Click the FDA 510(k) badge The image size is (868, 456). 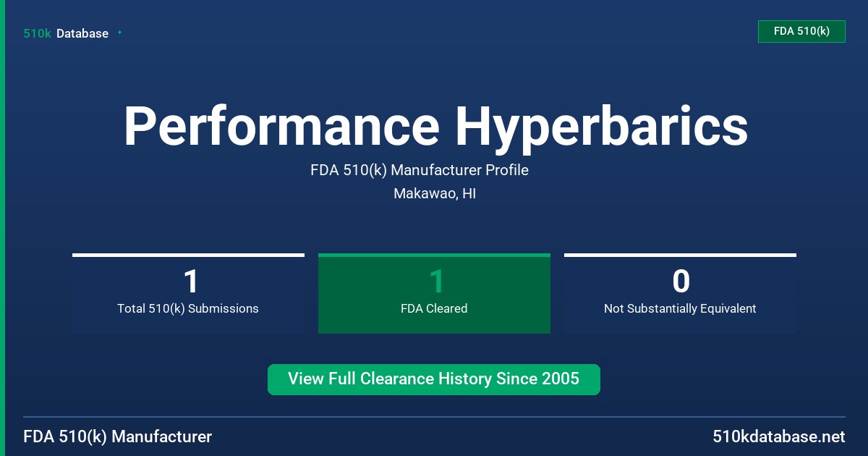(x=801, y=31)
